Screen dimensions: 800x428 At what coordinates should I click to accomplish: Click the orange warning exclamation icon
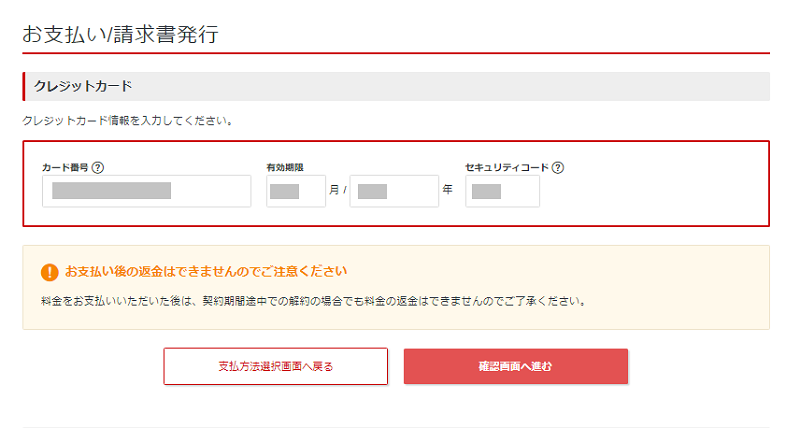tap(49, 272)
